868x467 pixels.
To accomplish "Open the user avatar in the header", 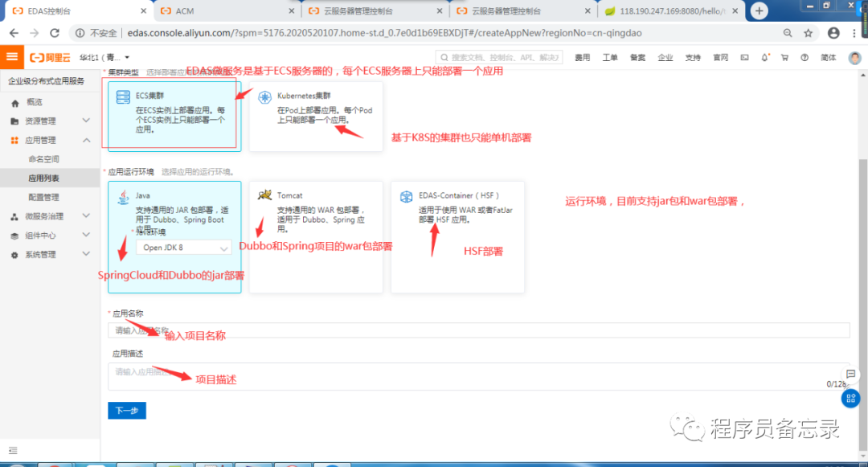I will [854, 58].
